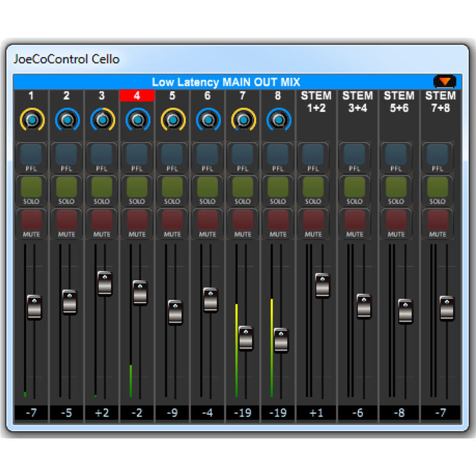Click the pan knob on channel 1

[x=32, y=120]
